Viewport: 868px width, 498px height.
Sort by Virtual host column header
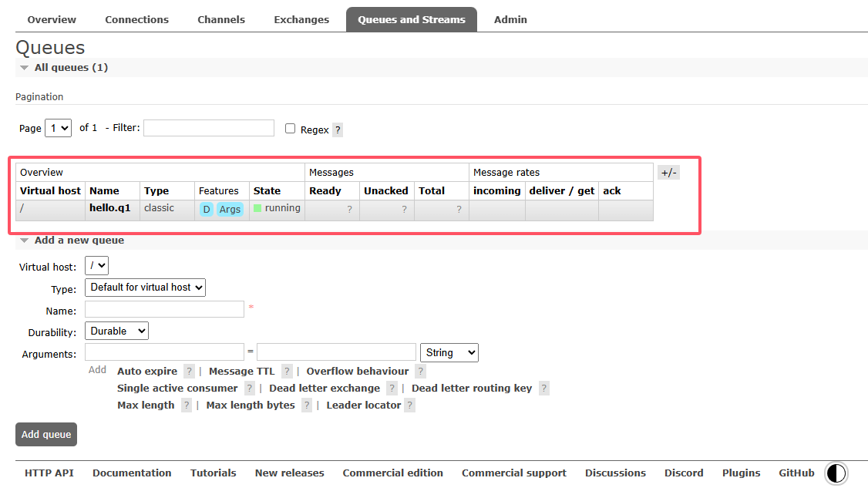[50, 191]
